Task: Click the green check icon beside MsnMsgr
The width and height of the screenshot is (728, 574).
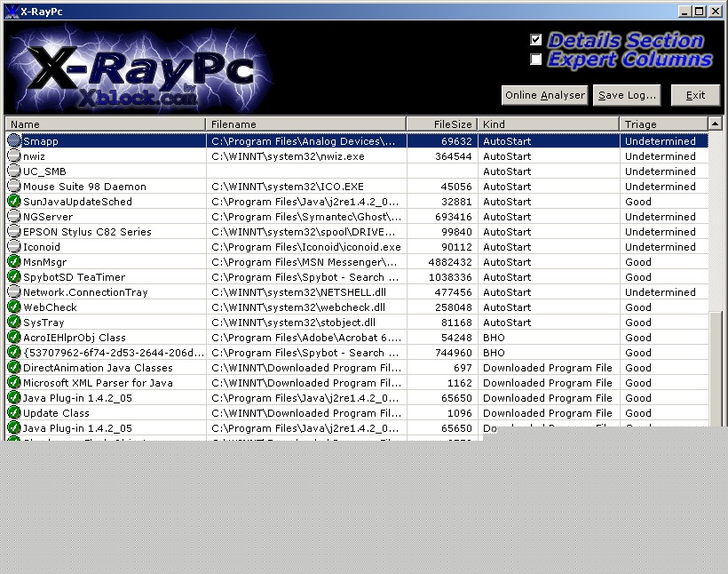Action: 14,261
